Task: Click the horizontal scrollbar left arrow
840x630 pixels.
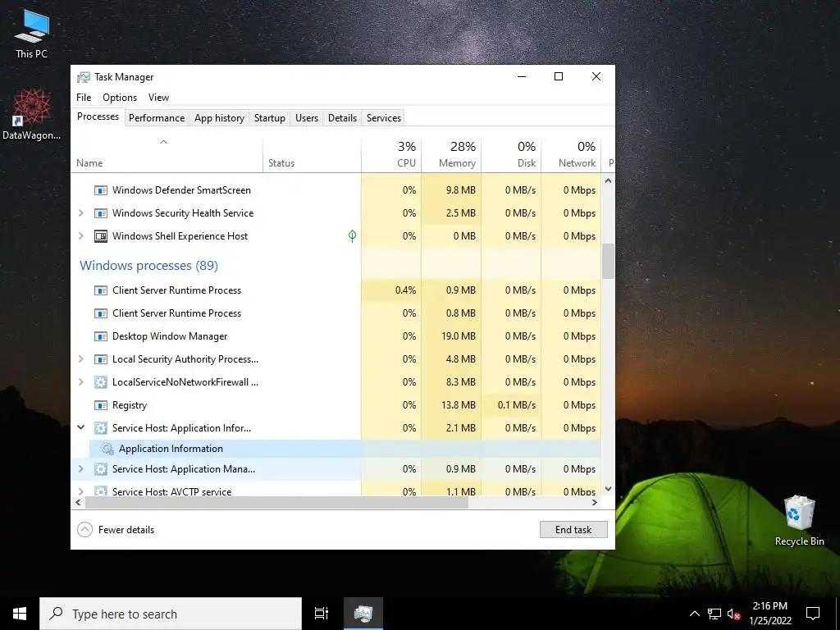Action: tap(78, 503)
